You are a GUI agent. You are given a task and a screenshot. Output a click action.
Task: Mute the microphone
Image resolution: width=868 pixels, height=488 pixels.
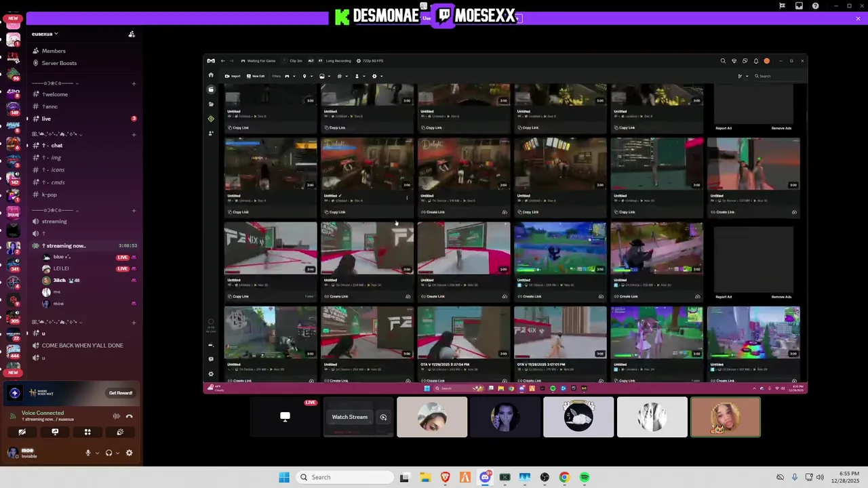pos(87,453)
